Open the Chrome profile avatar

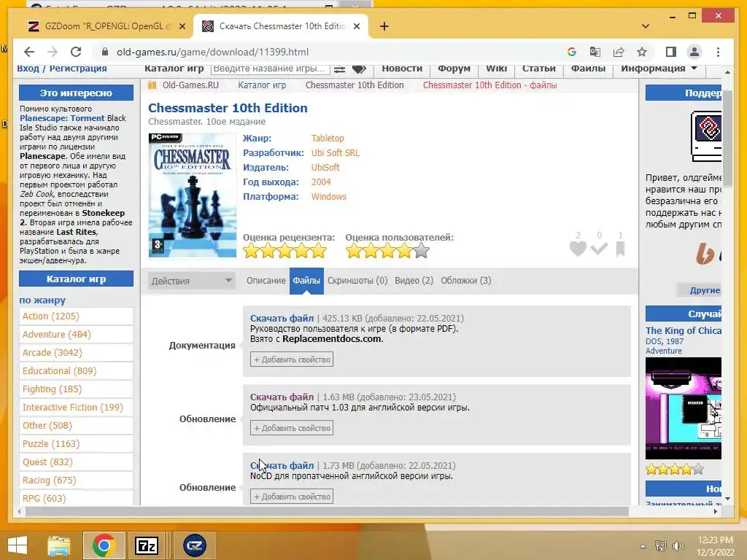[694, 52]
